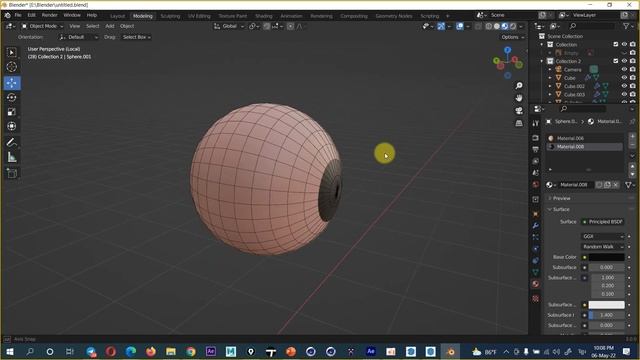Click the Subsurface Color white swatch

pos(607,305)
